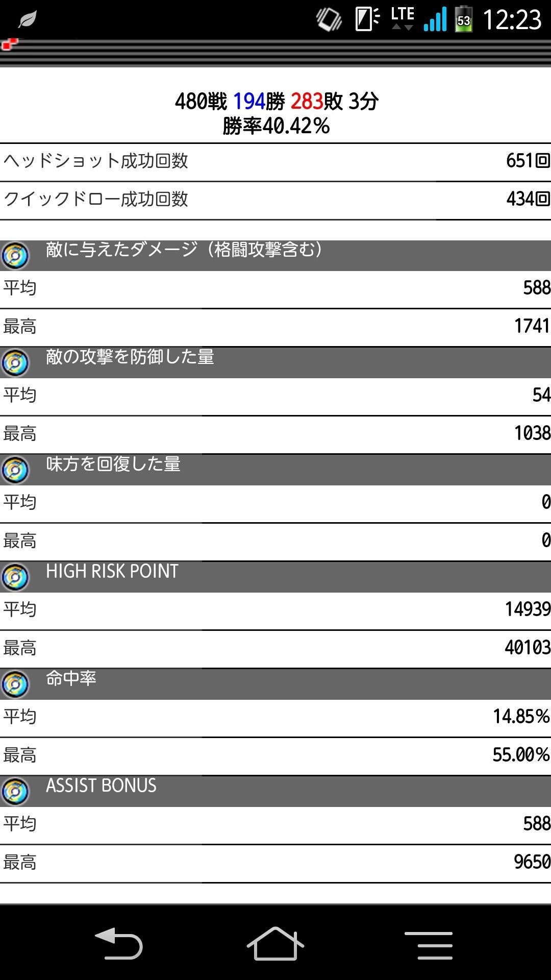
Task: Tap the Android back navigation button
Action: 119,943
